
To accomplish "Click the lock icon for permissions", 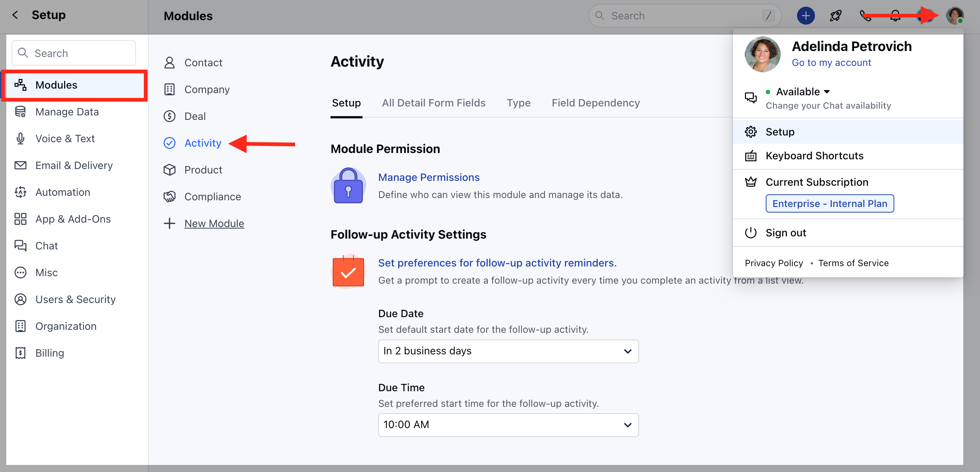I will (348, 186).
